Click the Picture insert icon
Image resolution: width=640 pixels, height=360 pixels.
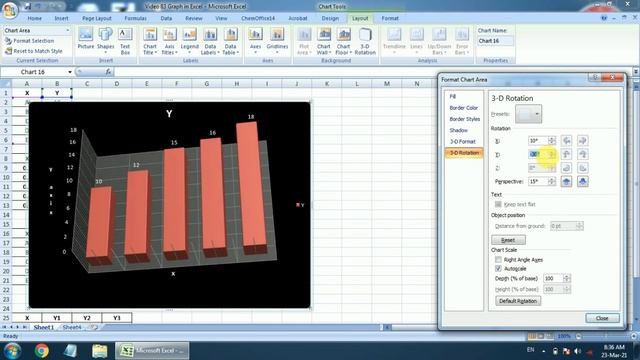[86, 39]
